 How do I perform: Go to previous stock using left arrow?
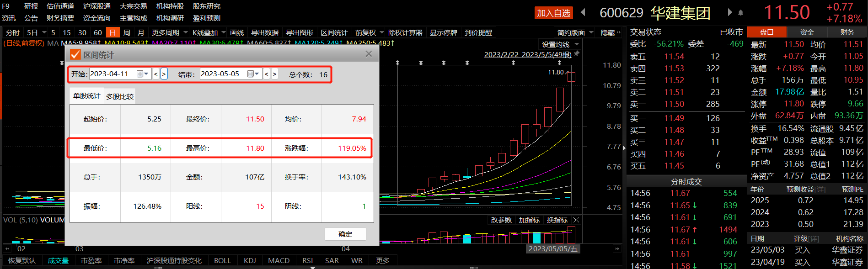pyautogui.click(x=583, y=12)
